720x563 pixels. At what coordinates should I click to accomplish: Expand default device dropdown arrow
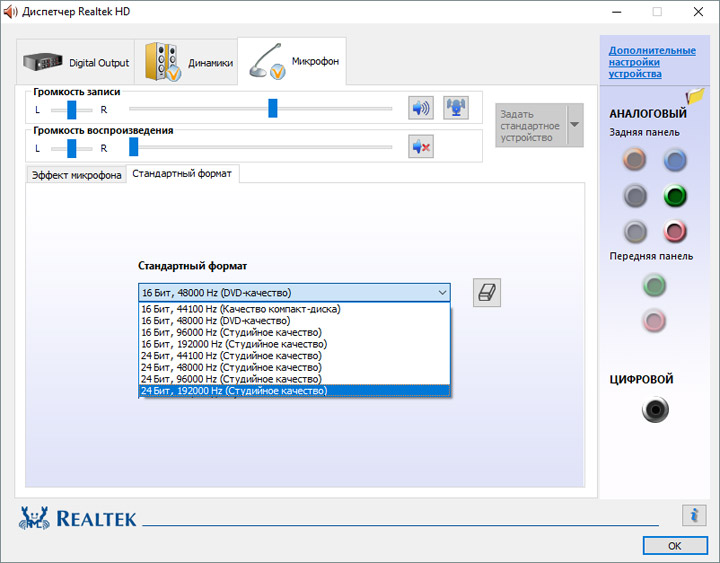[x=575, y=125]
